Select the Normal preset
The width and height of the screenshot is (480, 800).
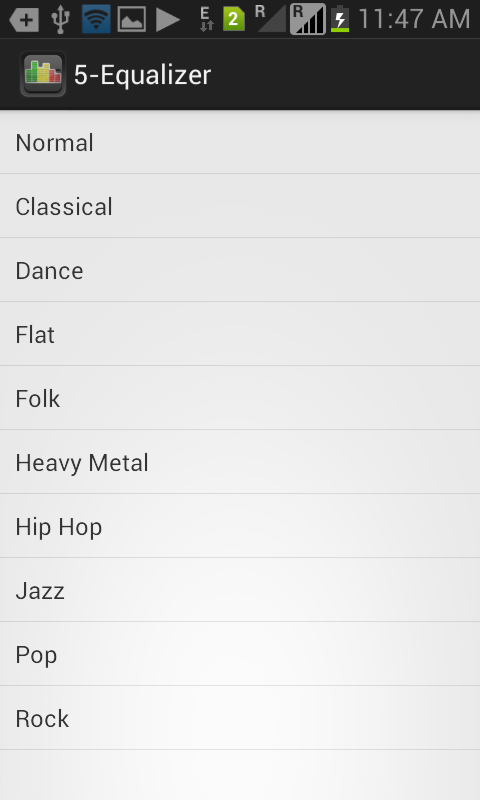240,142
